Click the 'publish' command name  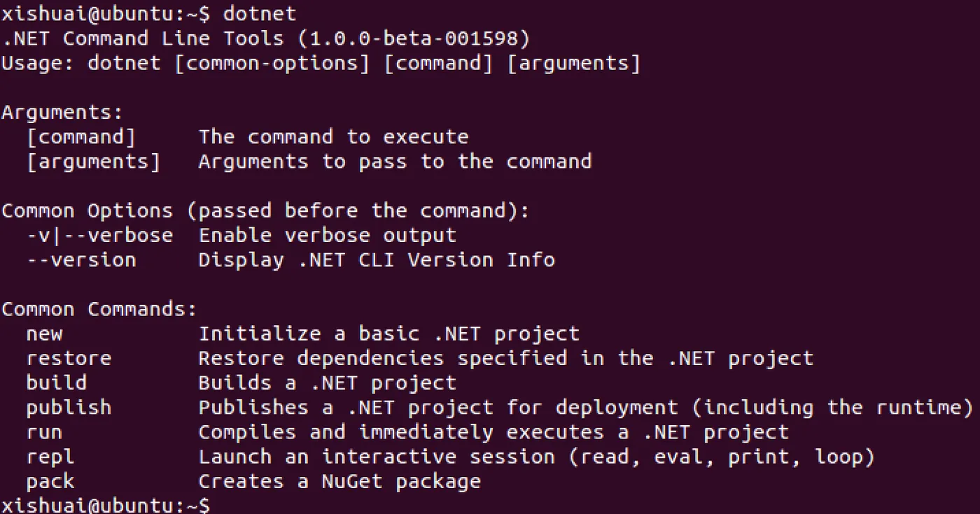69,408
